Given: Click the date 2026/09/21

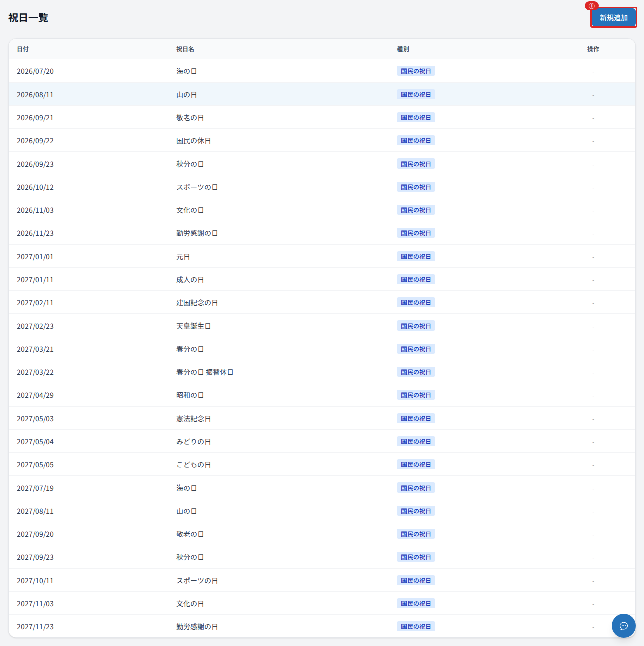Looking at the screenshot, I should pyautogui.click(x=35, y=118).
